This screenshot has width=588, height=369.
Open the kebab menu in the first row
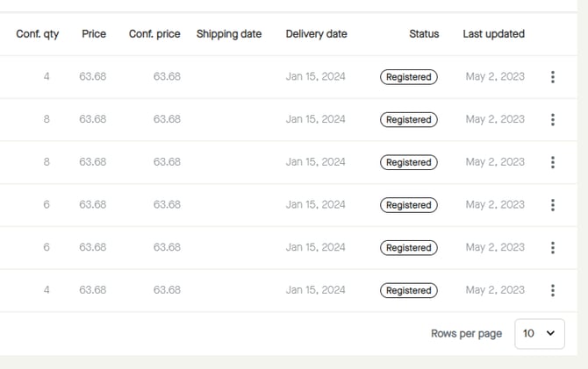(x=552, y=77)
